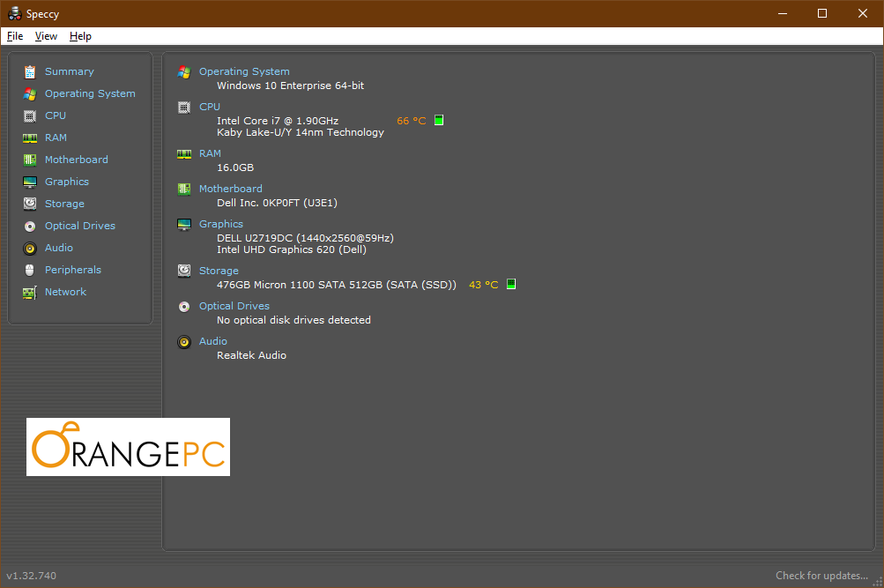This screenshot has width=884, height=588.
Task: Click the Motherboard icon in sidebar
Action: click(x=30, y=160)
